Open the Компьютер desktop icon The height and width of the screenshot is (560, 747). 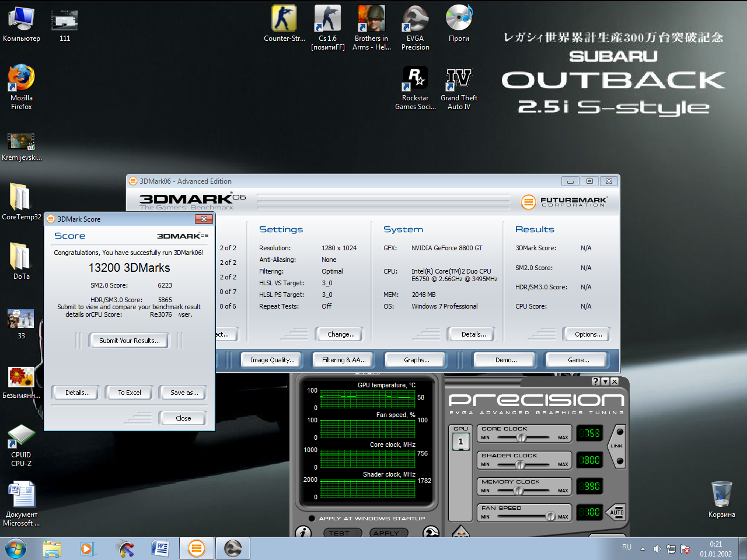(22, 24)
